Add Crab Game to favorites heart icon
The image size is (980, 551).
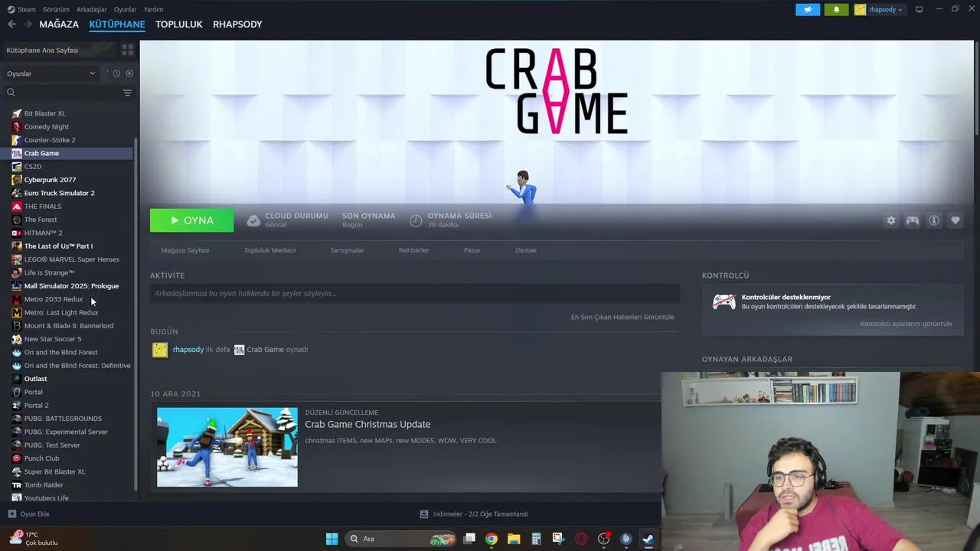[x=955, y=220]
